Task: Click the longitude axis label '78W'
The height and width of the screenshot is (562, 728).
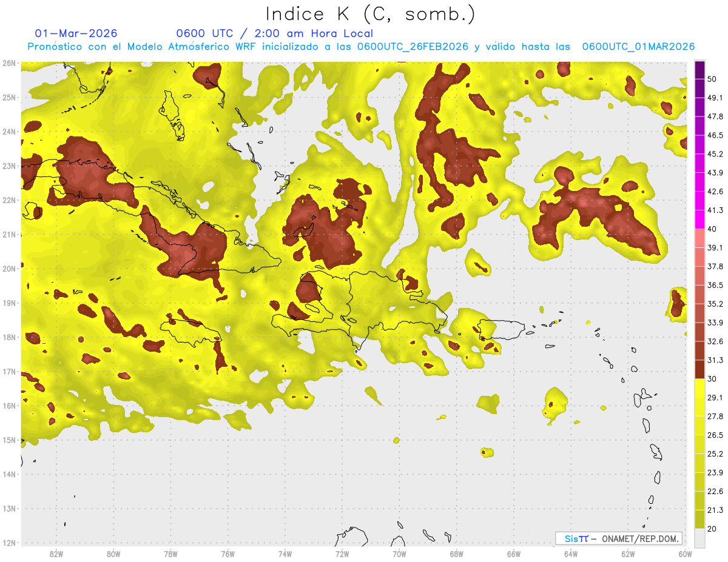Action: (x=170, y=554)
